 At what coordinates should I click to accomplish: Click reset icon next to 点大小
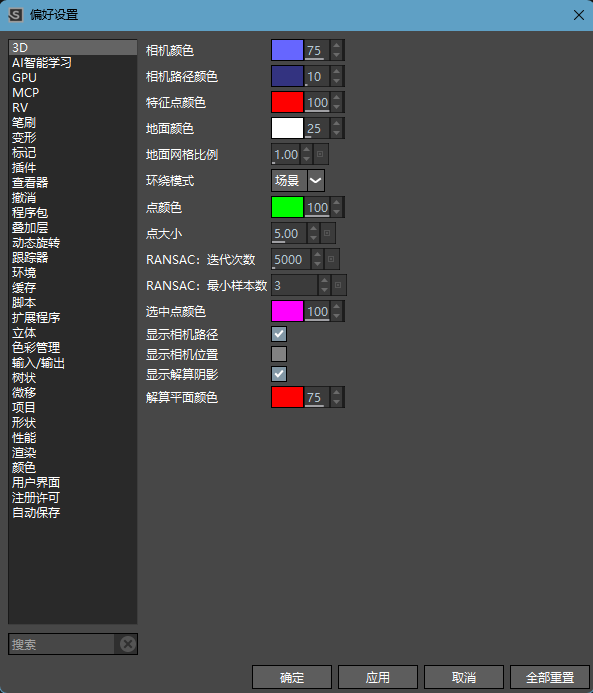pyautogui.click(x=327, y=233)
